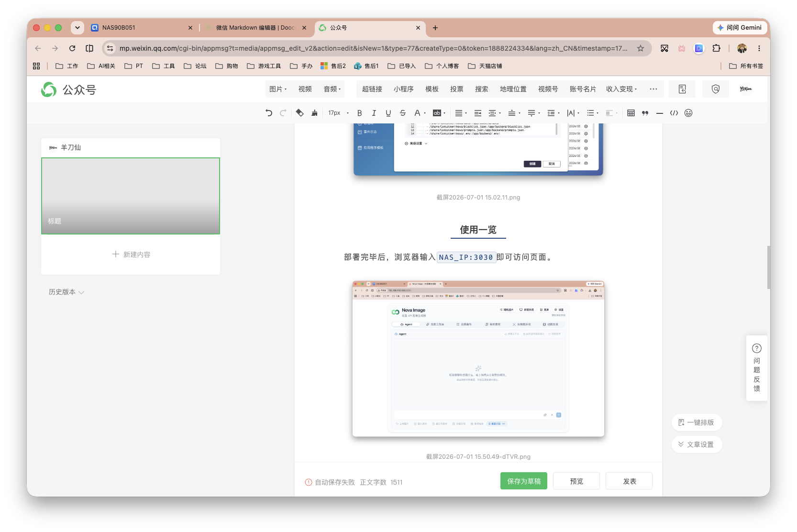This screenshot has width=797, height=532.
Task: Insert a horizontal divider line
Action: click(660, 113)
